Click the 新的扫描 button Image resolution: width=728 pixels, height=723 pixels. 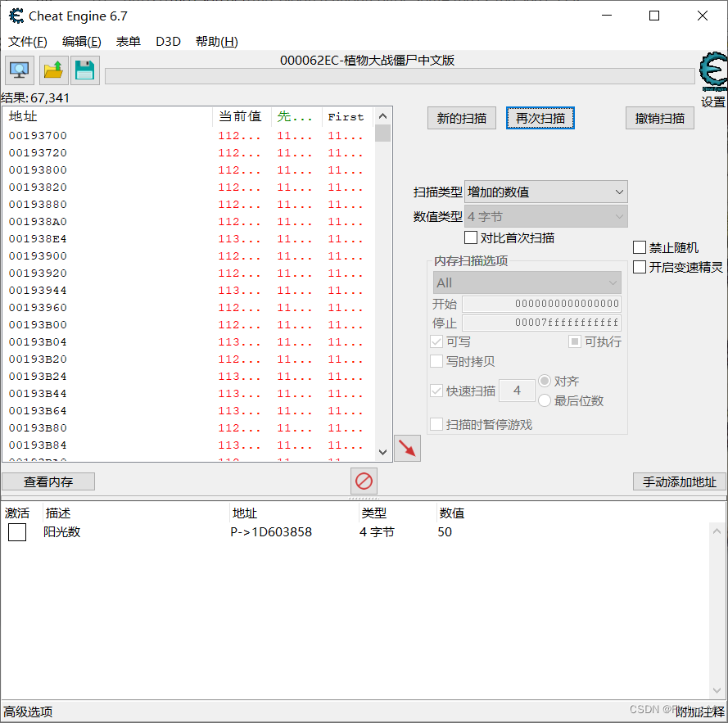pos(462,118)
